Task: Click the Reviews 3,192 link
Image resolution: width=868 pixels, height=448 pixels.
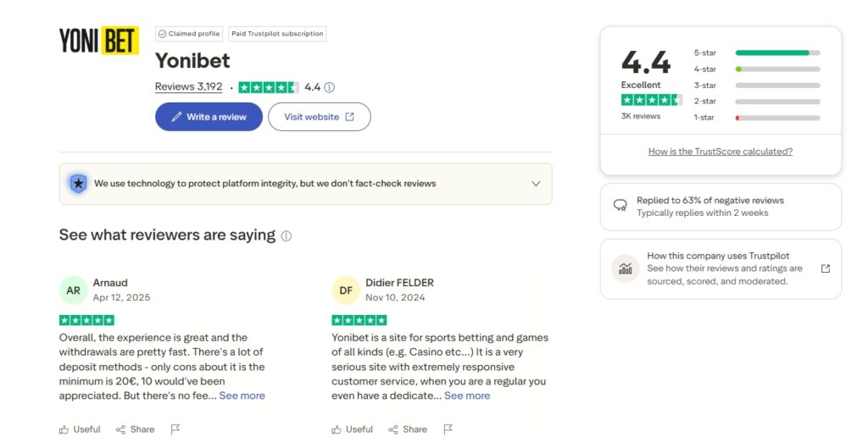Action: tap(188, 87)
